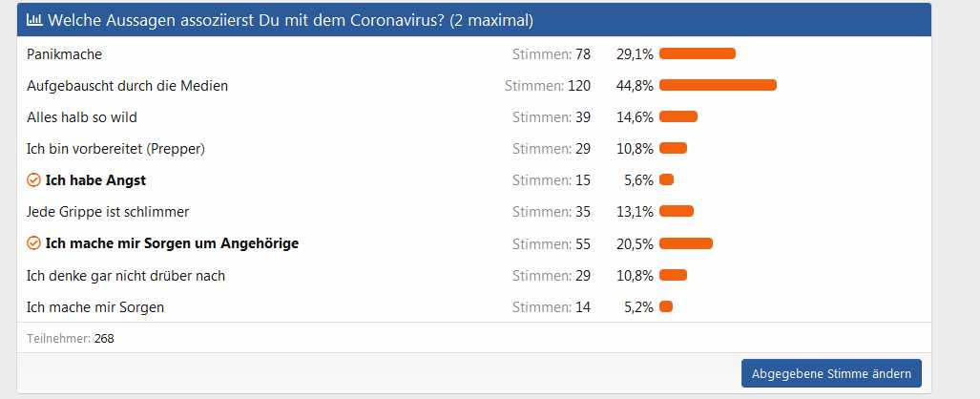
Task: Select Aufgebauscht durch die Medien option
Action: click(127, 86)
